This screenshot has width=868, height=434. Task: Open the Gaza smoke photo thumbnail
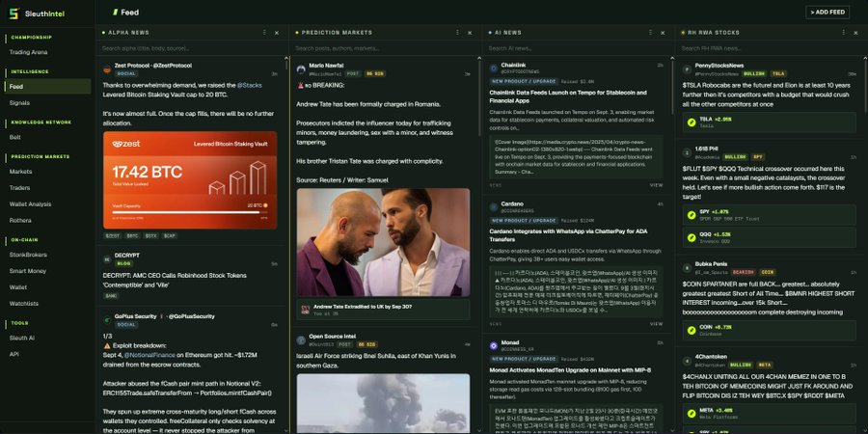coord(383,403)
